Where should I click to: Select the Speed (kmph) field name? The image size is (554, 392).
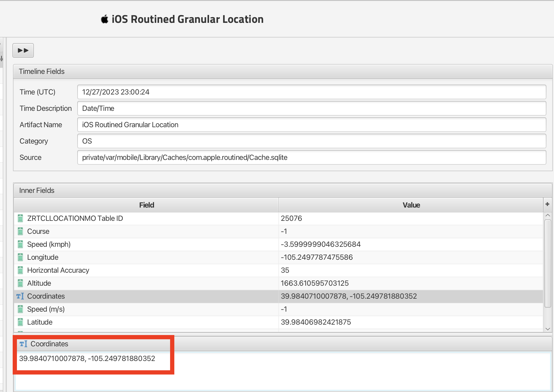tap(49, 244)
